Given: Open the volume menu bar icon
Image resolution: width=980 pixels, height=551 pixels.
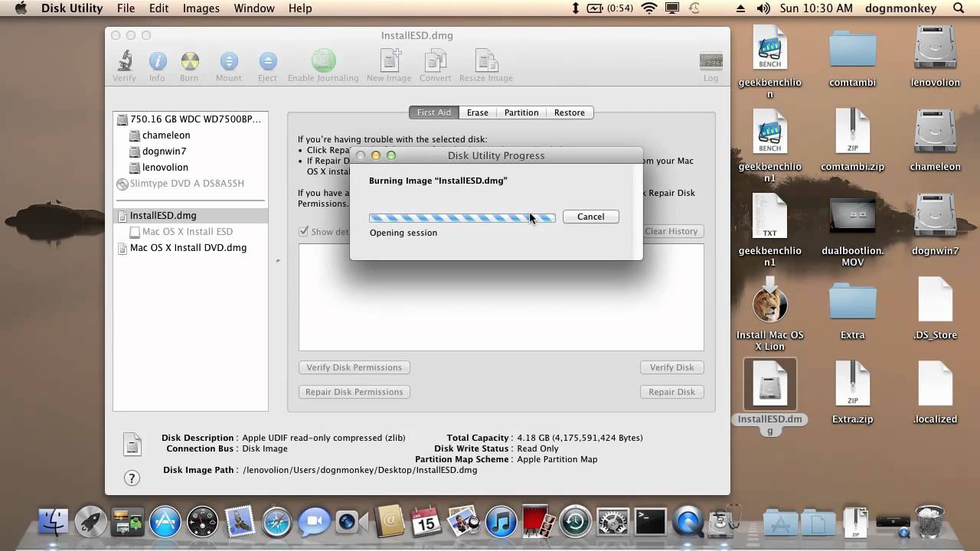Looking at the screenshot, I should (x=763, y=8).
